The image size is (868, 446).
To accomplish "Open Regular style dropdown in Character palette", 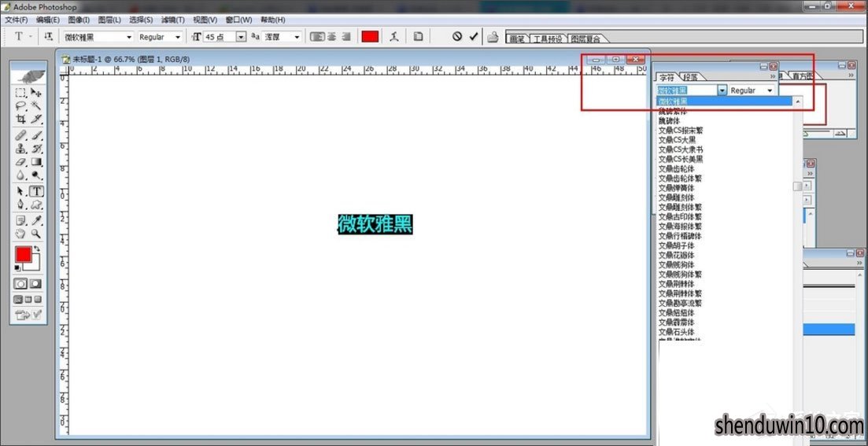I will (x=770, y=90).
